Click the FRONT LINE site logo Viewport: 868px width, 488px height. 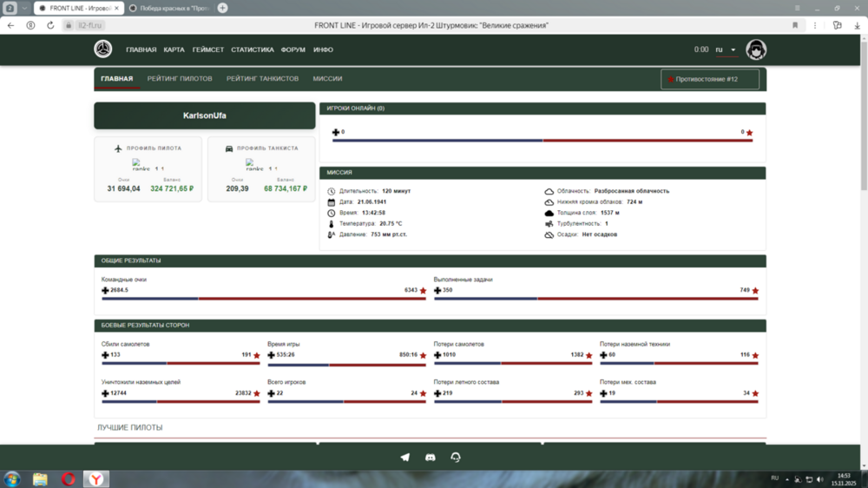(x=103, y=49)
